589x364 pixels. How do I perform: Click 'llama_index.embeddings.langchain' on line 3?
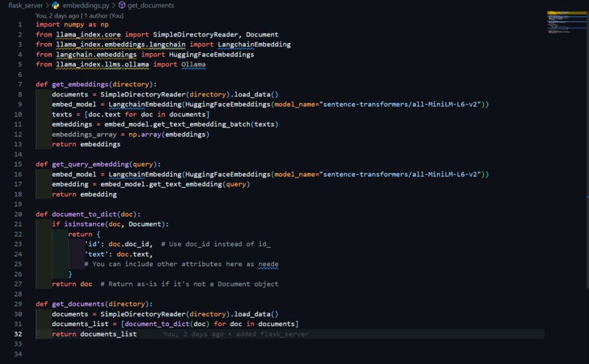click(121, 45)
